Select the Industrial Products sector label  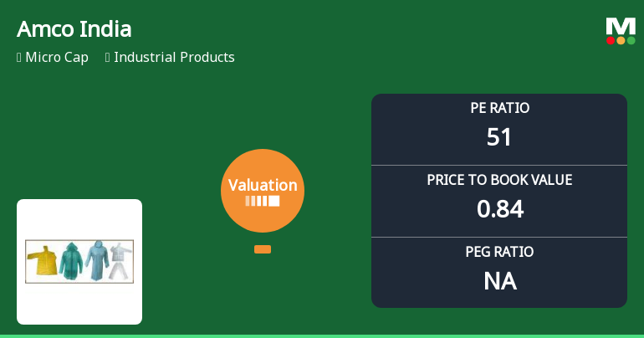(174, 58)
